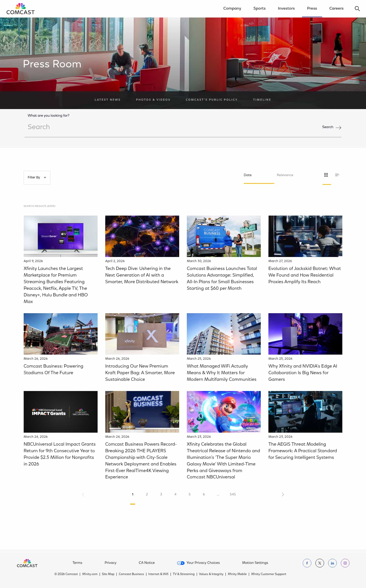The width and height of the screenshot is (366, 588).
Task: Select the Latest News tab
Action: 108,100
